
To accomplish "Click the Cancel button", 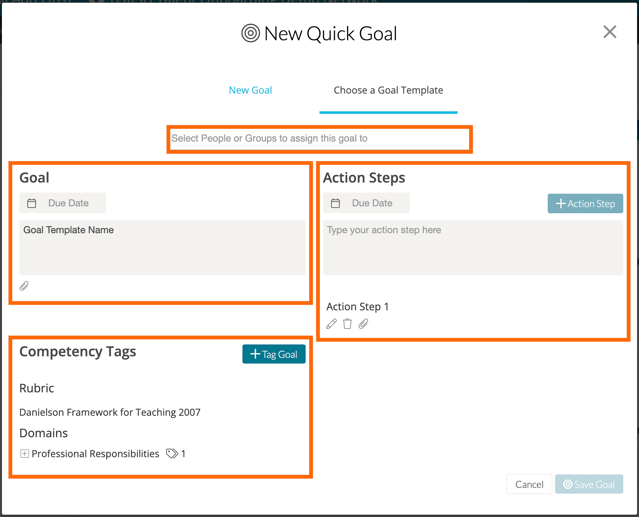I will point(529,484).
